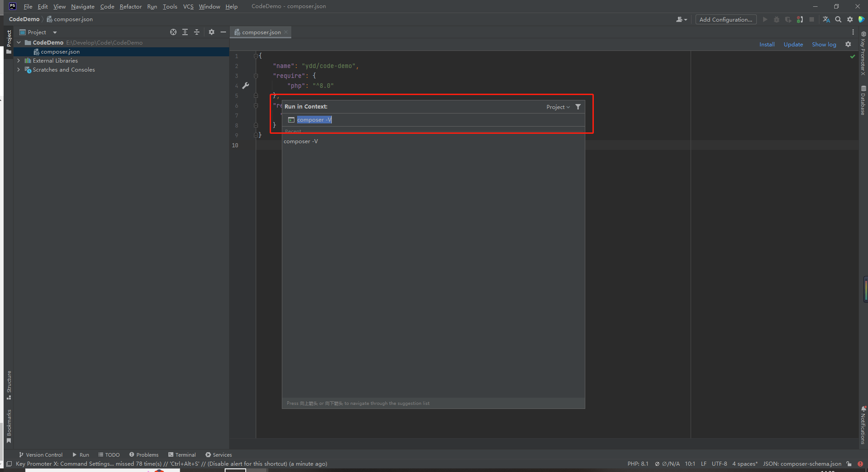
Task: Open the File menu
Action: point(28,6)
